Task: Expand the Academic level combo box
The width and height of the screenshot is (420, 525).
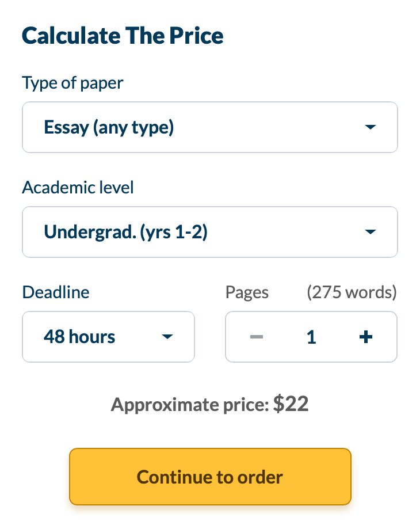Action: [x=210, y=232]
